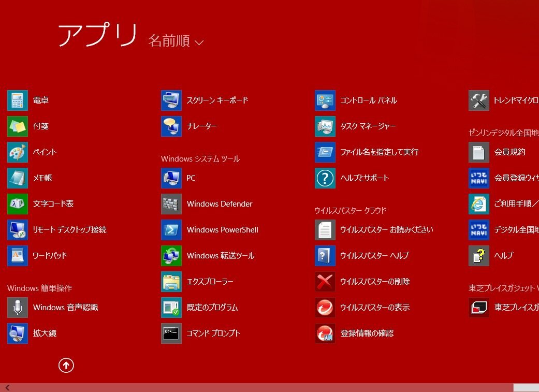Open the 名前順 sort dropdown
The height and width of the screenshot is (392, 539).
pos(176,41)
